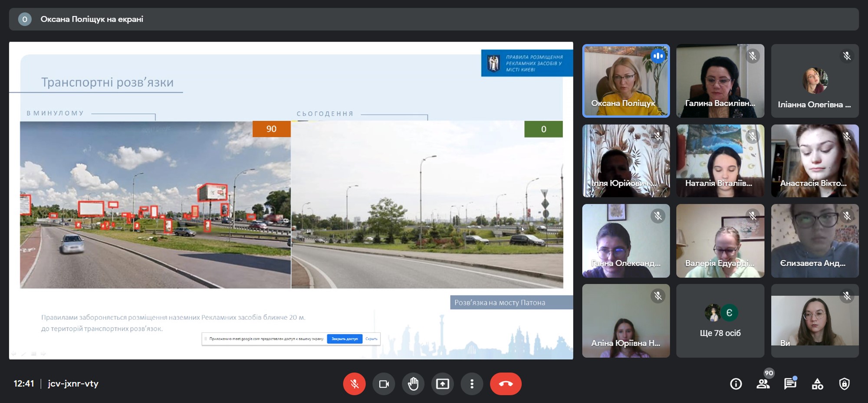The width and height of the screenshot is (868, 403).
Task: Select Оксана Поліщук's video tile
Action: (626, 81)
